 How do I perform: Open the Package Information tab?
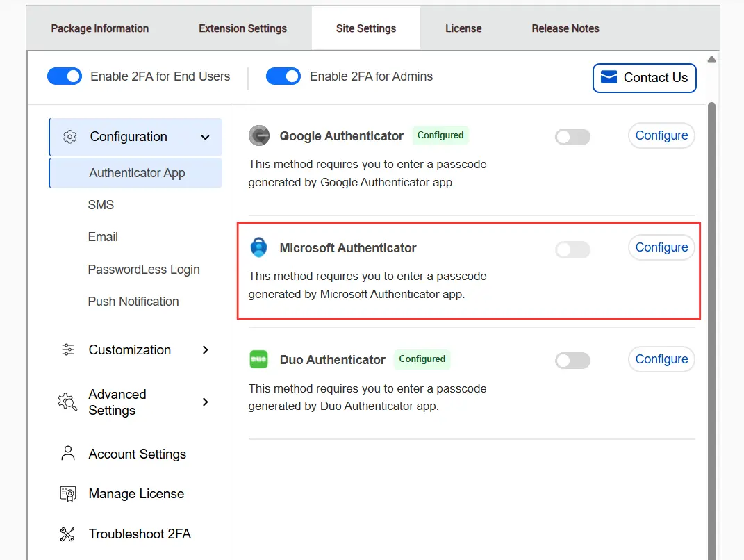pyautogui.click(x=99, y=28)
